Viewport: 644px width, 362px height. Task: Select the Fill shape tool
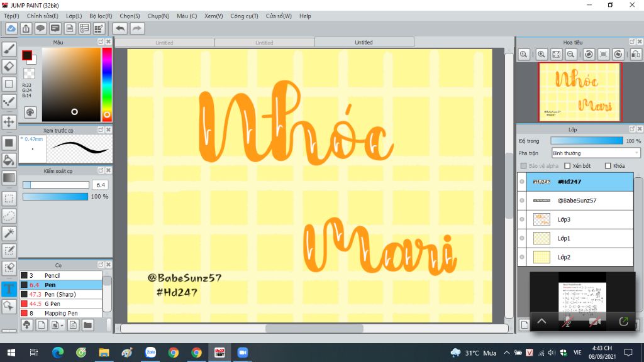[x=9, y=143]
